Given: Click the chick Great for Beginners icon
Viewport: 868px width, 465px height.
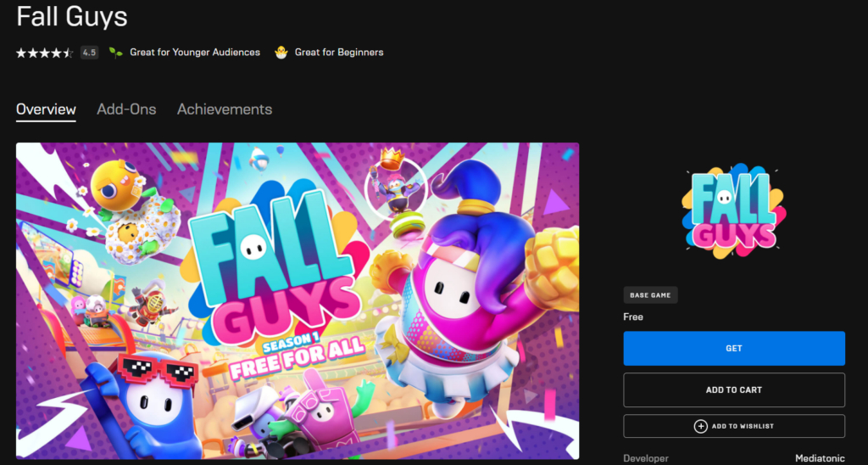Looking at the screenshot, I should tap(281, 53).
